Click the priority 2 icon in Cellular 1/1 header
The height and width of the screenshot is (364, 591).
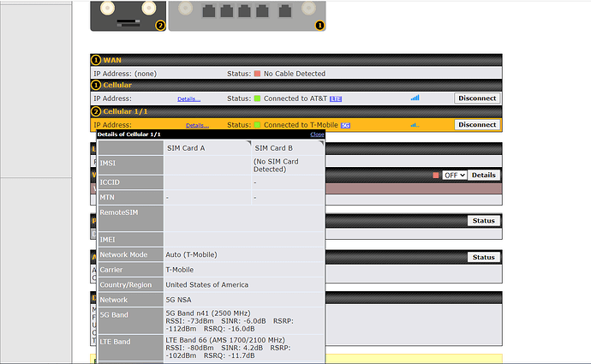pyautogui.click(x=97, y=112)
